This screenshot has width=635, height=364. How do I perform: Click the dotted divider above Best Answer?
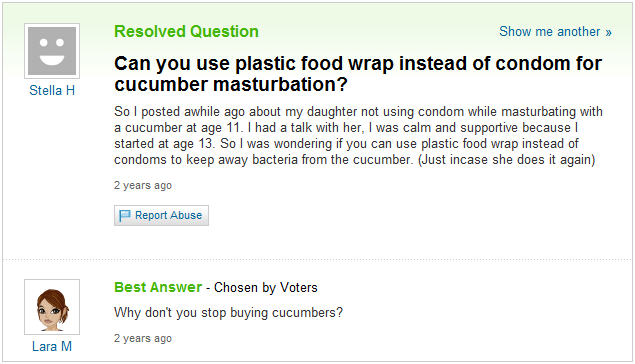[318, 259]
